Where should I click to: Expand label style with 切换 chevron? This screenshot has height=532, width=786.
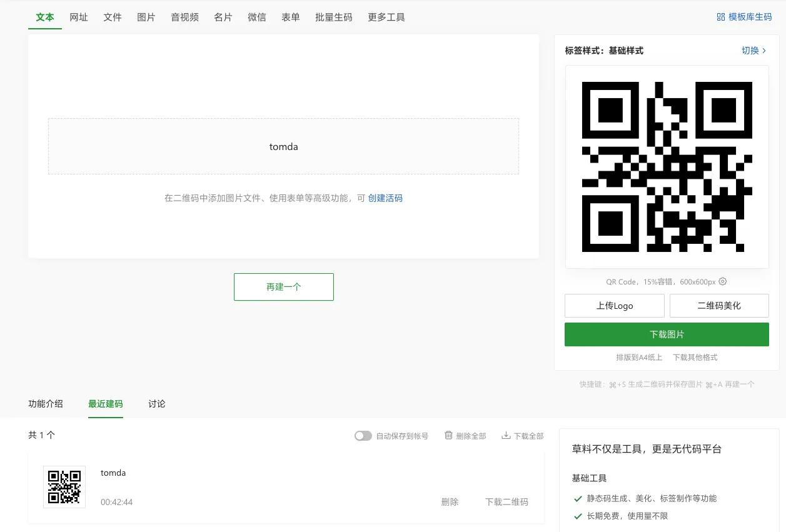pyautogui.click(x=753, y=51)
